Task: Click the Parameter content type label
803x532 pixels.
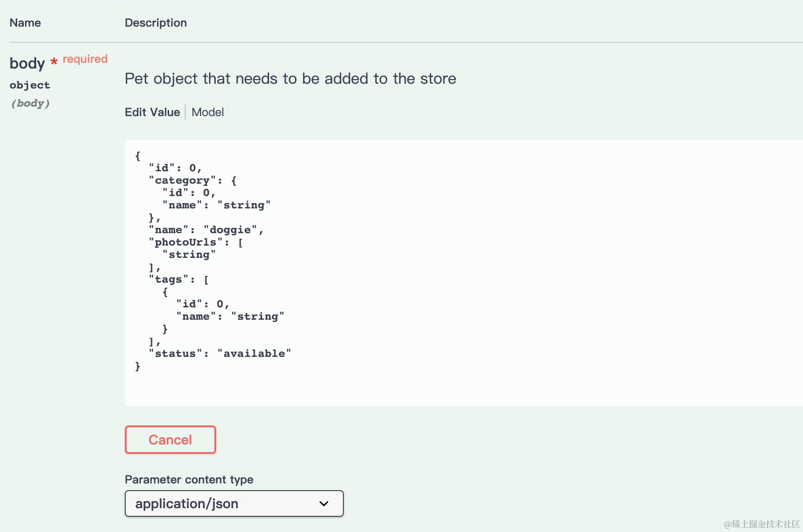Action: click(189, 480)
